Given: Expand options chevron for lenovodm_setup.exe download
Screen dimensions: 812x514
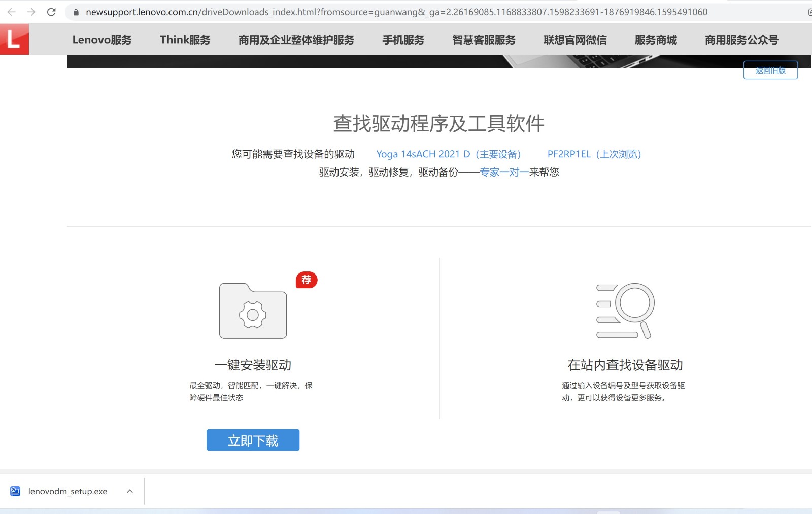Looking at the screenshot, I should (x=130, y=491).
